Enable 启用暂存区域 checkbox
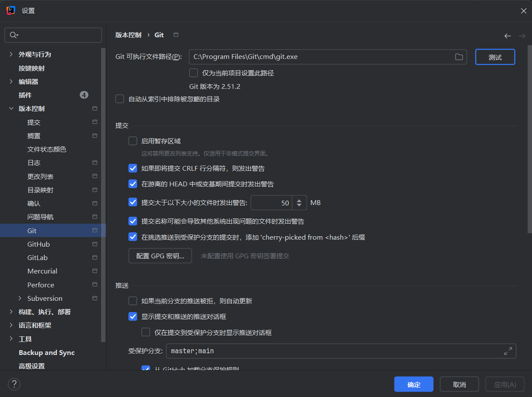 coord(133,141)
